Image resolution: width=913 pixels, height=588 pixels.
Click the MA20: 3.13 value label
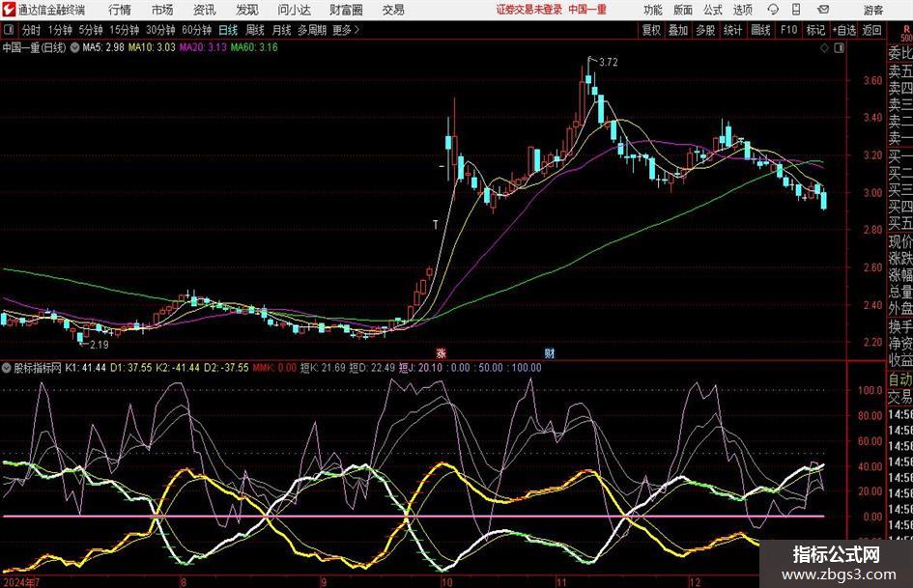click(203, 47)
